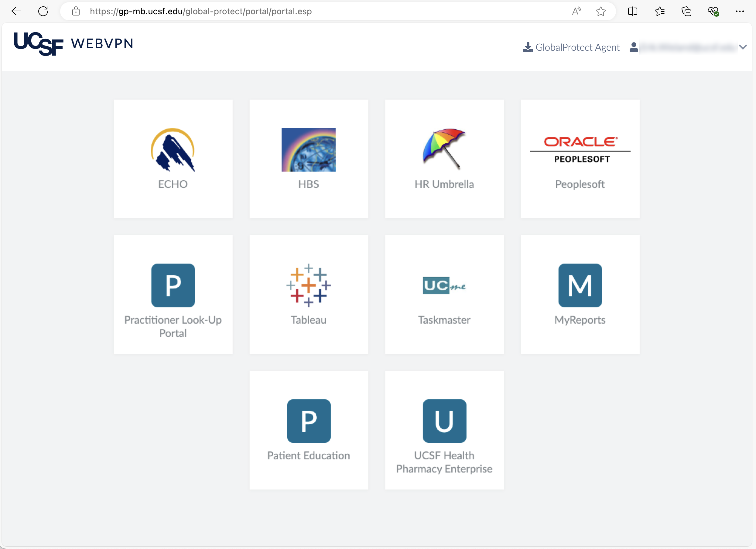Click the Patient Education label text
Screen dimensions: 756x549
[x=308, y=455]
